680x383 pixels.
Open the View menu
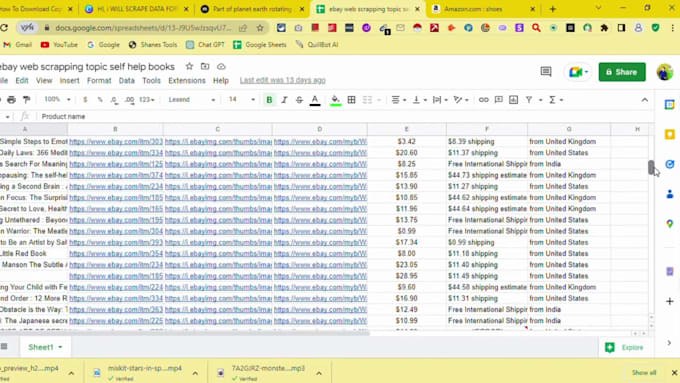44,81
